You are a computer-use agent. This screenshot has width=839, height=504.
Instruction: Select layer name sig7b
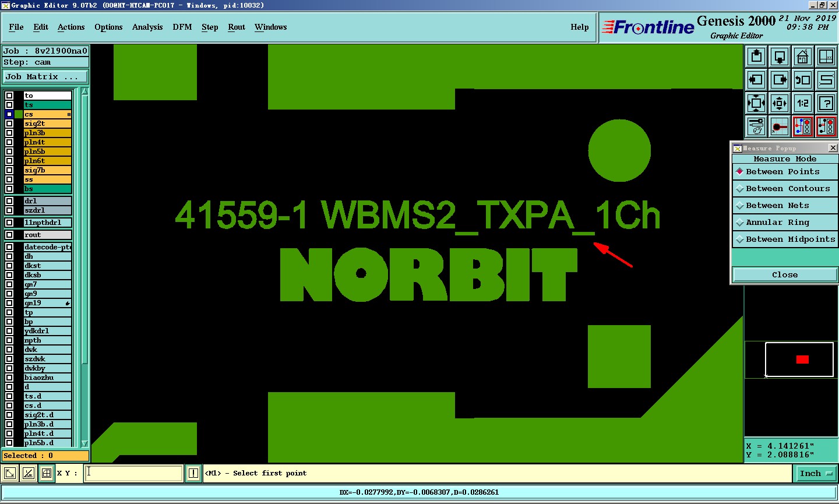pyautogui.click(x=47, y=170)
